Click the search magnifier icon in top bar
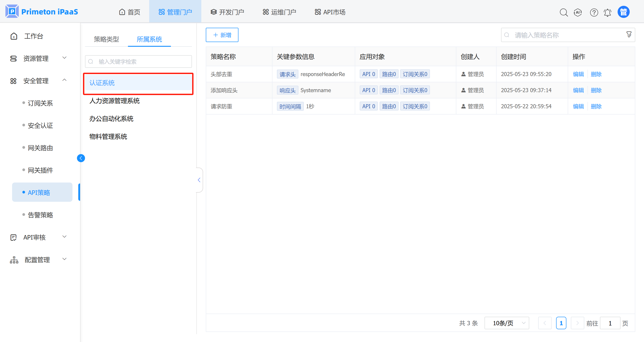 563,12
